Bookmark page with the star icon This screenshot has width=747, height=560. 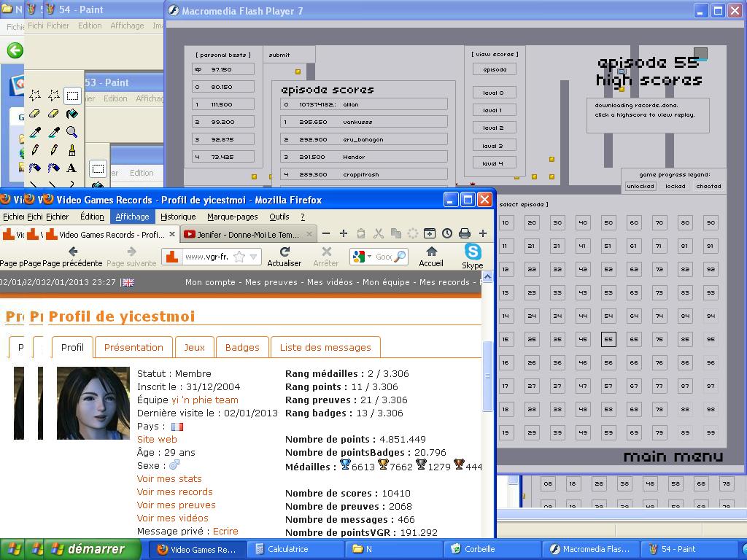click(x=239, y=257)
